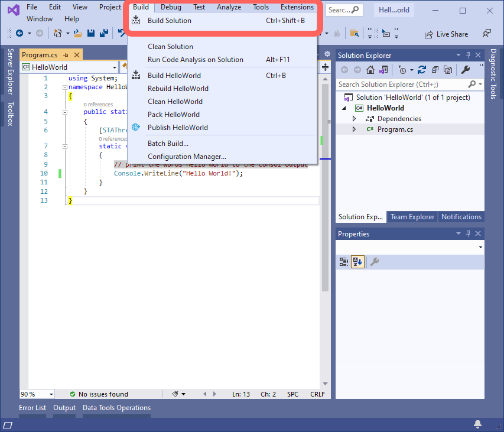This screenshot has width=504, height=432.
Task: Open the Server Explorer side tab
Action: (x=10, y=72)
